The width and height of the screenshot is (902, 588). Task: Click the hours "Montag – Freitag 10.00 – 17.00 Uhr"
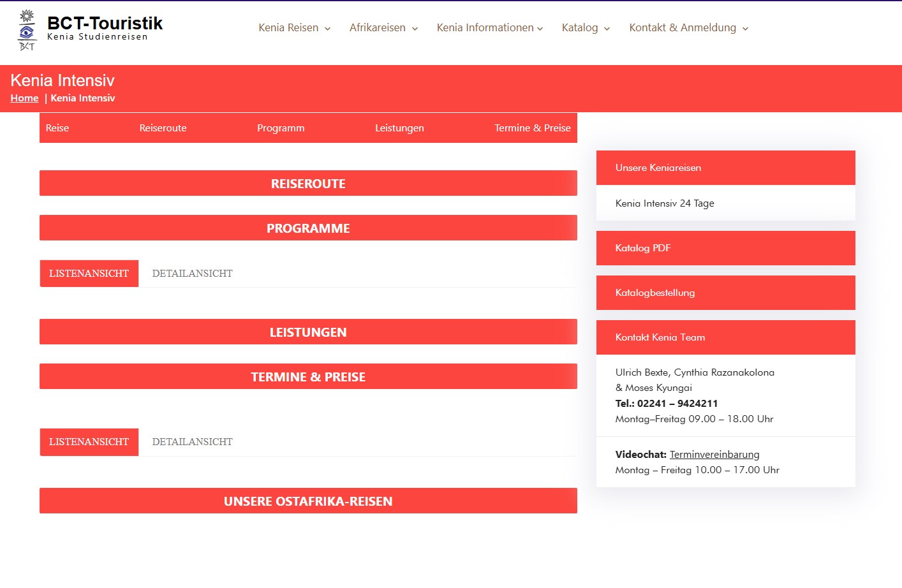click(x=697, y=470)
